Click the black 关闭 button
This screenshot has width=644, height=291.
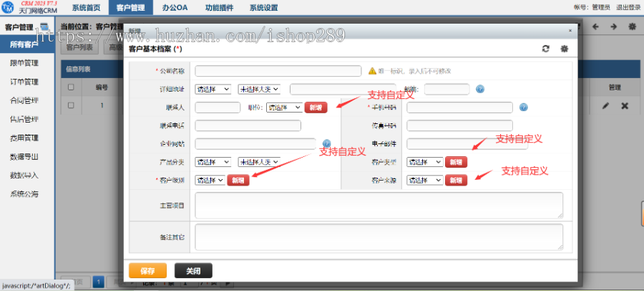click(193, 271)
